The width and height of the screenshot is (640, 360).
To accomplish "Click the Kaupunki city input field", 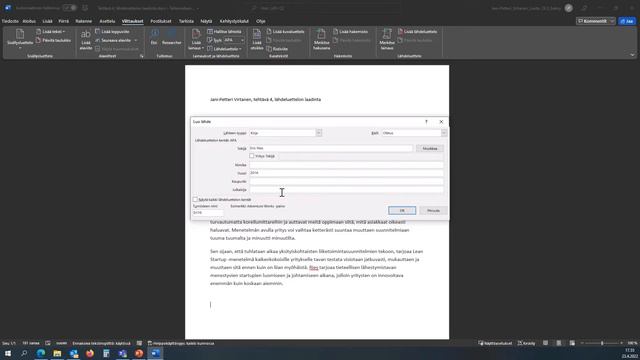I will (x=346, y=181).
